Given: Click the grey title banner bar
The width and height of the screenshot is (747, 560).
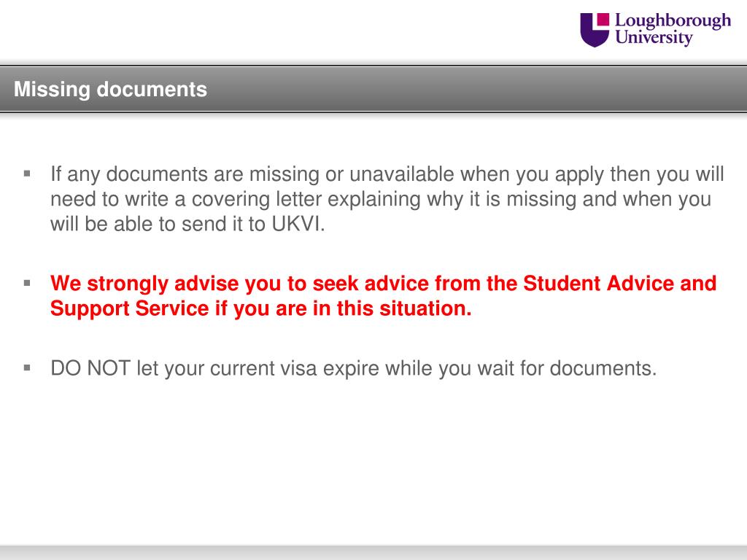Looking at the screenshot, I should pos(373,90).
